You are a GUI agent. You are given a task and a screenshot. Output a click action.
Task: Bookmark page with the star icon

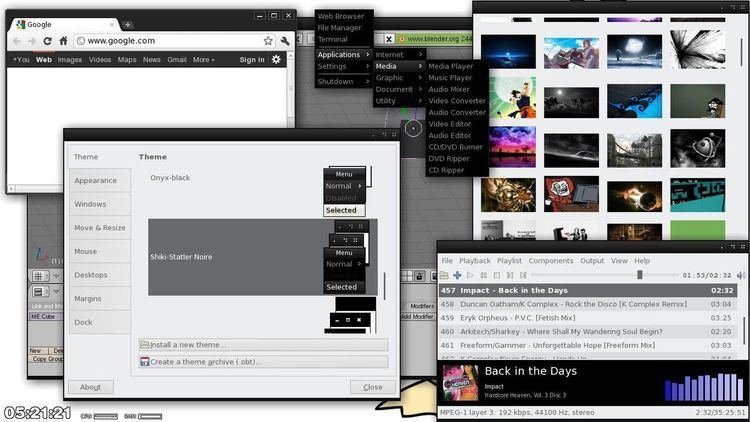pyautogui.click(x=268, y=41)
